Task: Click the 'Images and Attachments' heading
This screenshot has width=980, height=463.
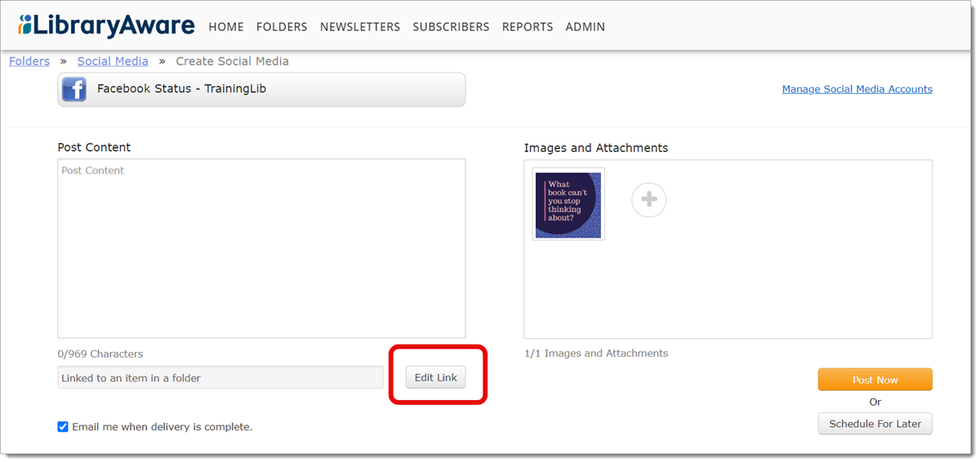Action: pyautogui.click(x=596, y=148)
